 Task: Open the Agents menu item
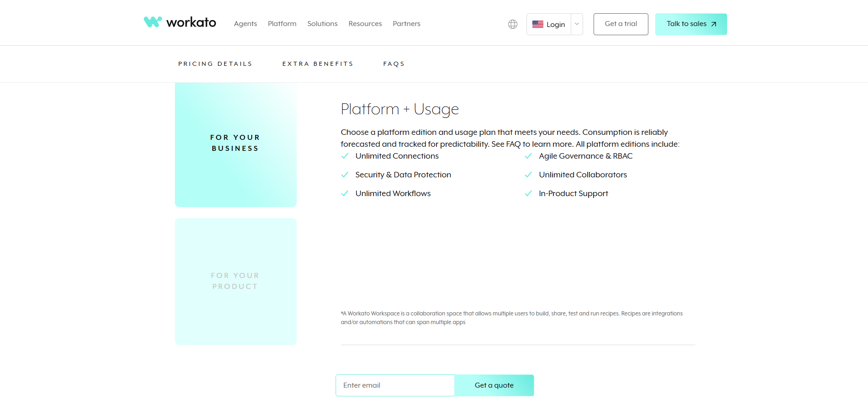click(245, 24)
